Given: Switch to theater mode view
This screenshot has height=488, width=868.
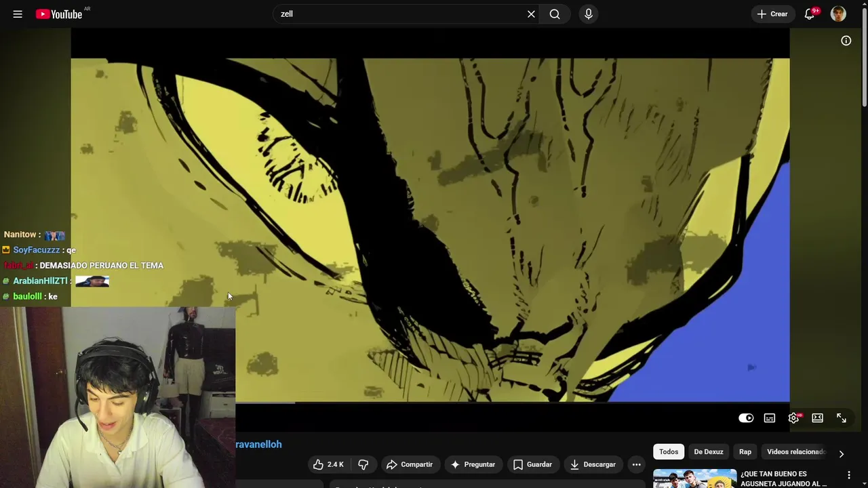Looking at the screenshot, I should tap(817, 418).
